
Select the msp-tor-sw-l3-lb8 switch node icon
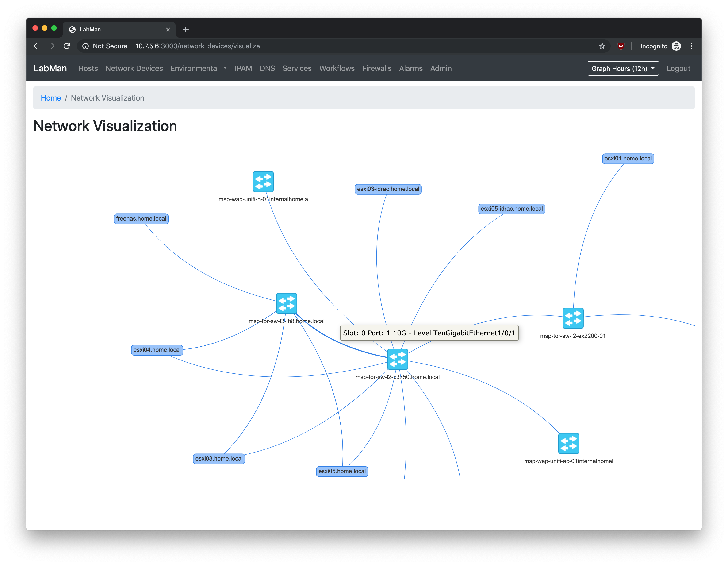pos(286,303)
